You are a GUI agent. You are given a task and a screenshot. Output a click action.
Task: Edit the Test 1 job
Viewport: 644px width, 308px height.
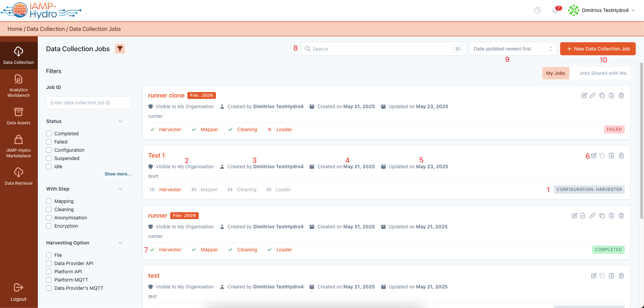pos(594,156)
